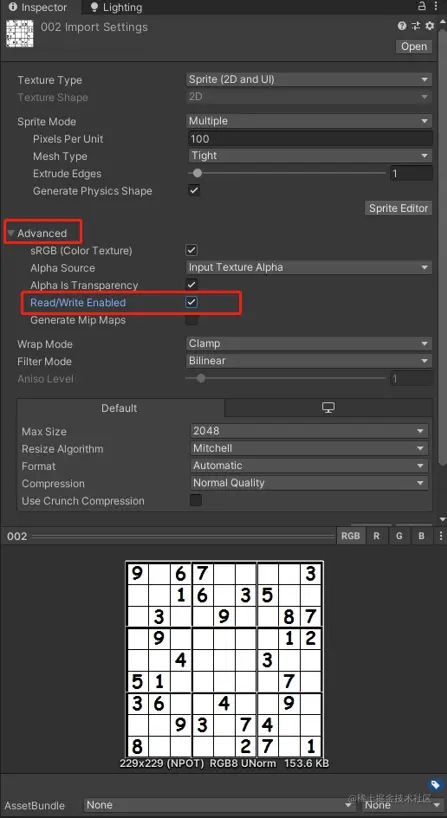Viewport: 447px width, 819px height.
Task: Open the preview panel's three-dot menu
Action: pyautogui.click(x=441, y=536)
